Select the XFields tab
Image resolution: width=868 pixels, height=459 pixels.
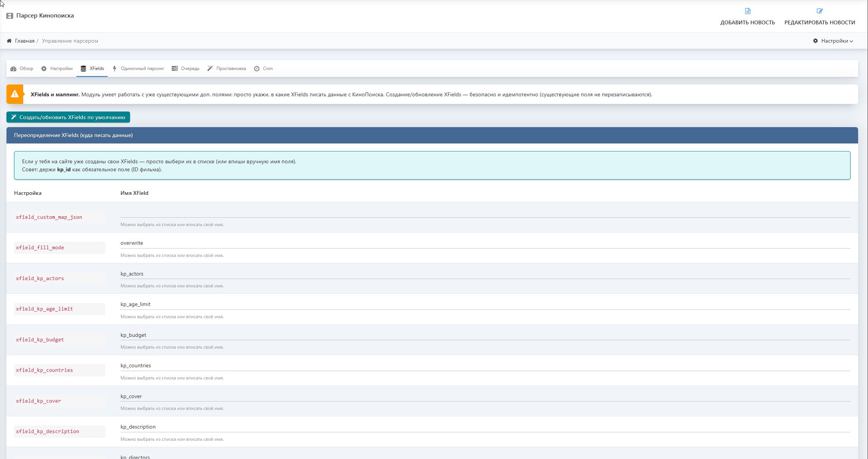coord(97,69)
